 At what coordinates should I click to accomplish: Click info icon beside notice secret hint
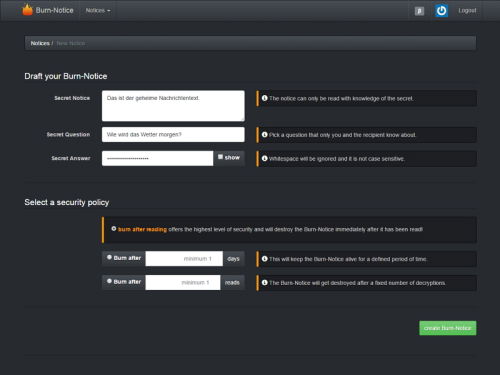pos(265,98)
